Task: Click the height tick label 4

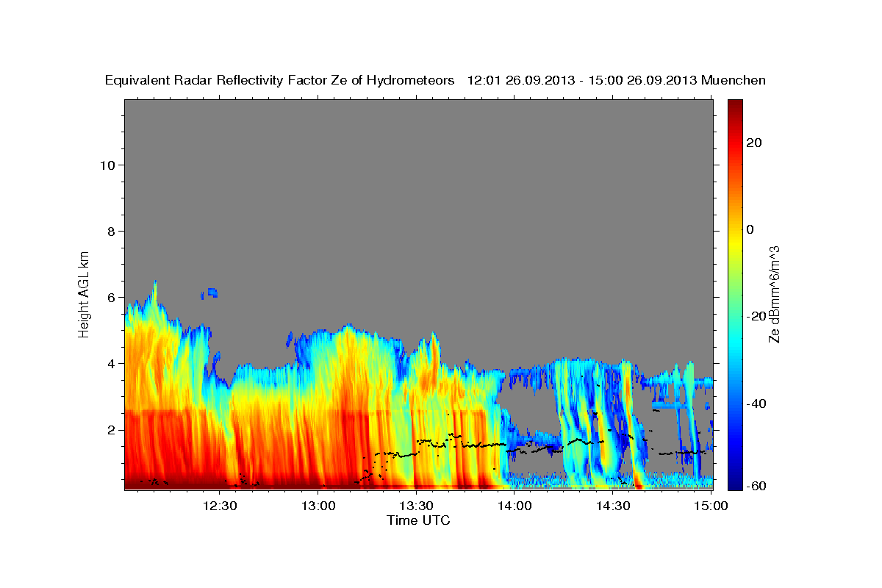Action: click(x=111, y=364)
